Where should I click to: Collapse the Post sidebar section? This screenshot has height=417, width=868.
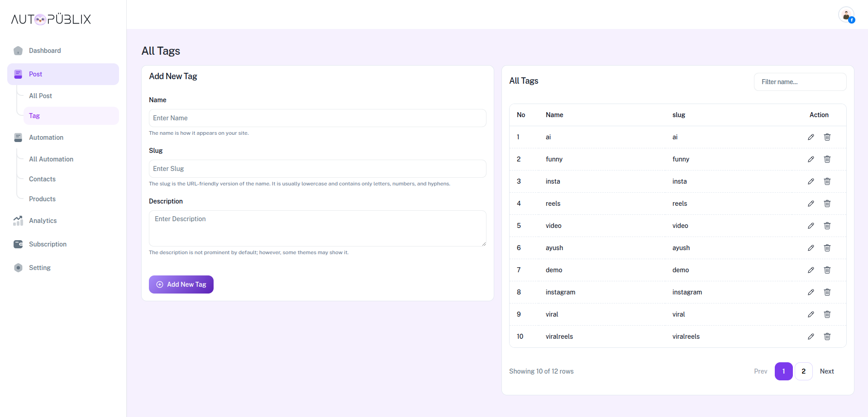coord(63,74)
